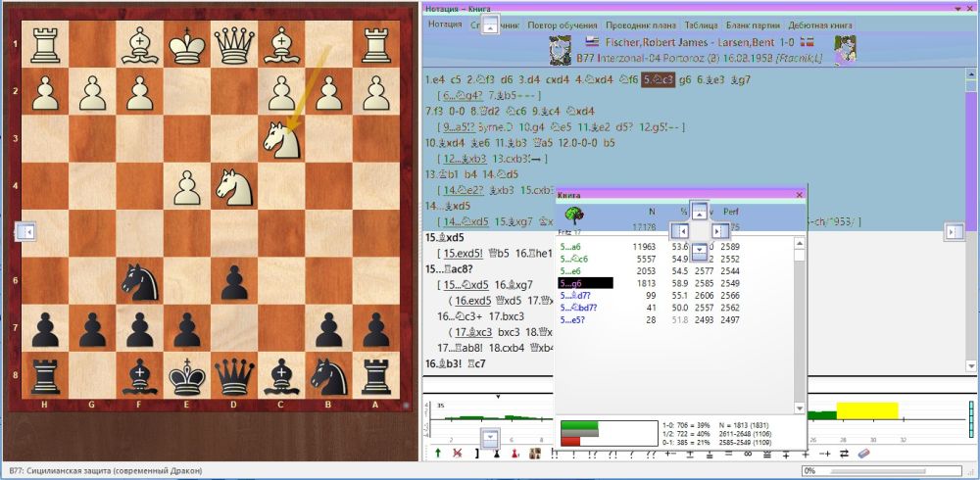Close the Книга floating panel
The width and height of the screenshot is (980, 480).
point(799,195)
